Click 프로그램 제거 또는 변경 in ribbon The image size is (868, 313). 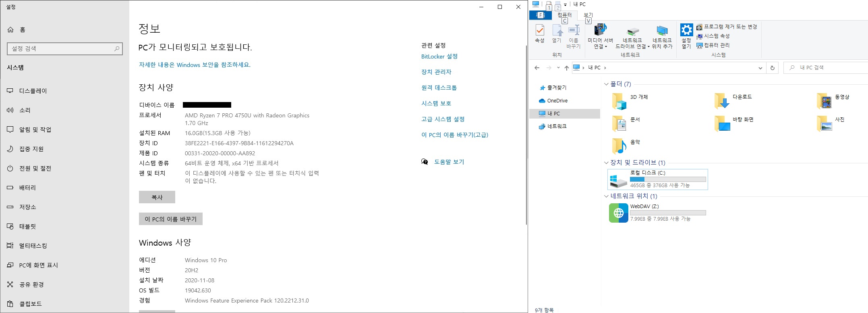(727, 27)
